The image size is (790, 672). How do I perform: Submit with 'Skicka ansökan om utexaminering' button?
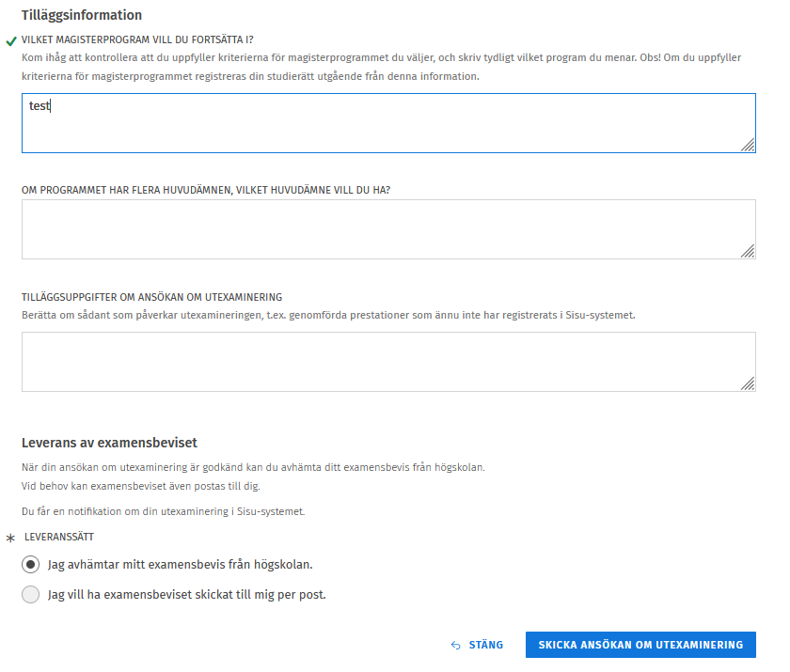640,645
